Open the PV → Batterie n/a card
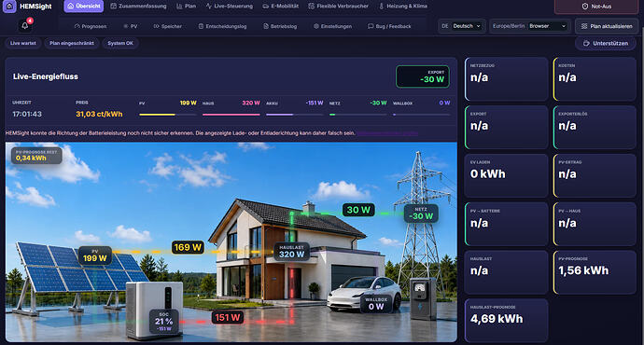Image resolution: width=644 pixels, height=345 pixels. pos(507,224)
